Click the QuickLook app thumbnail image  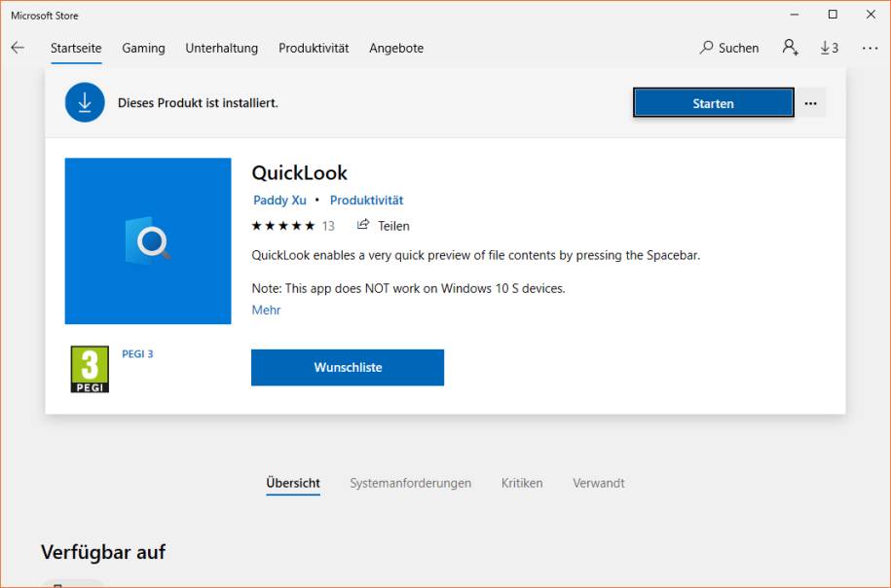(x=147, y=240)
